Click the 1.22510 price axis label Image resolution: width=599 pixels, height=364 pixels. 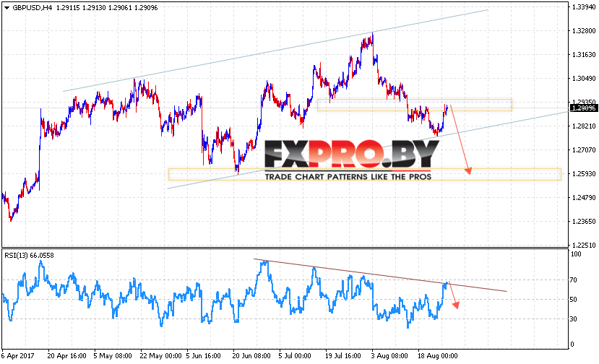pyautogui.click(x=584, y=246)
